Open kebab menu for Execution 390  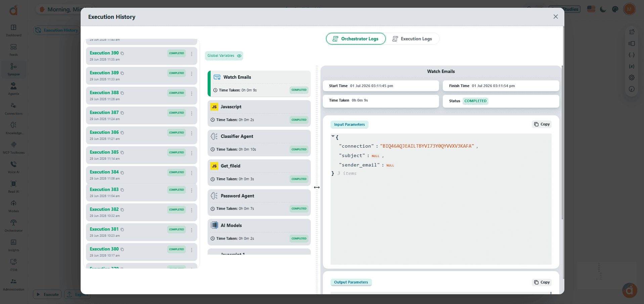[191, 54]
